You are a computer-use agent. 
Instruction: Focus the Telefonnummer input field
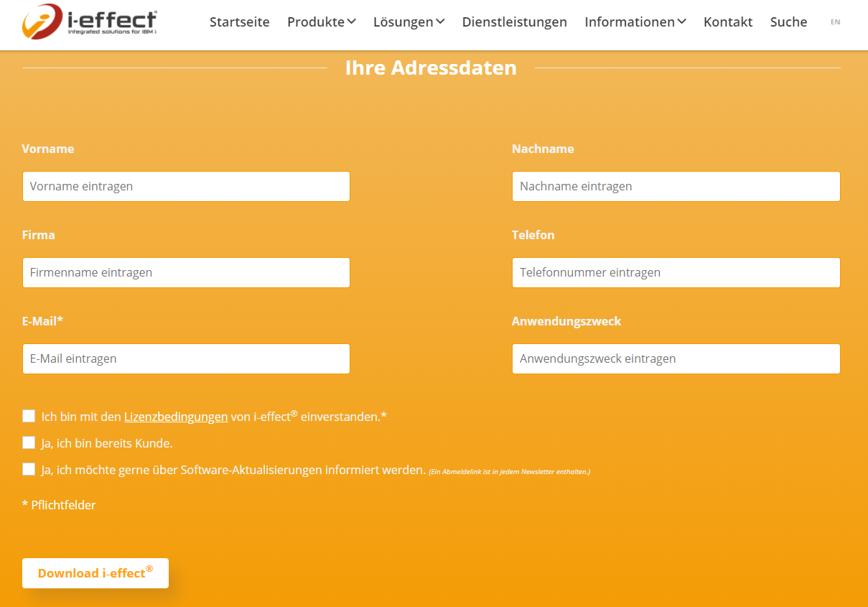[x=676, y=272]
